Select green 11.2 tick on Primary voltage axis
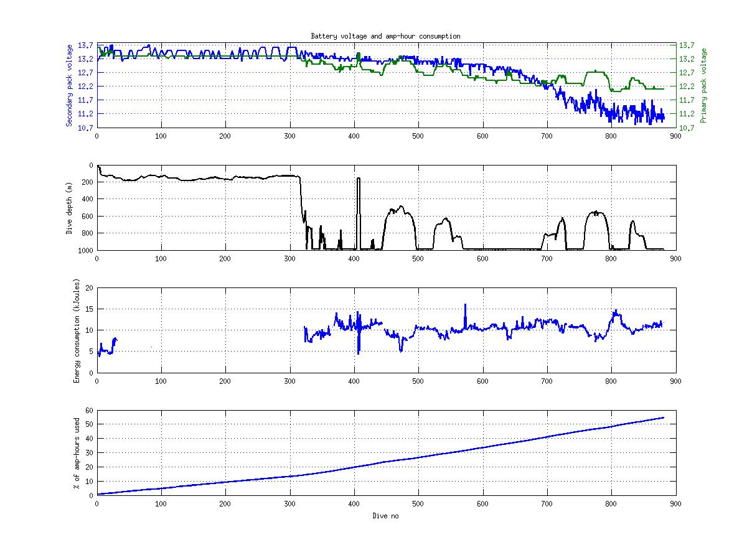The width and height of the screenshot is (747, 560). point(687,114)
